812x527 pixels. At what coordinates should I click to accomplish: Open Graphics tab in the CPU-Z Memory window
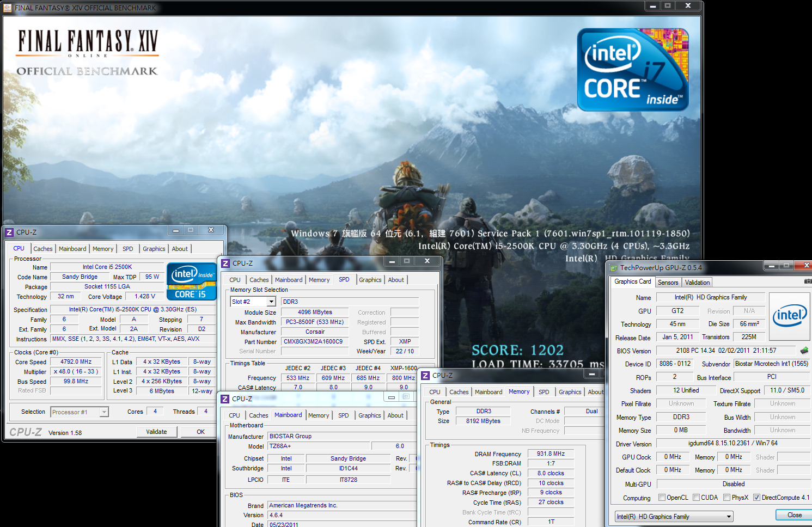(570, 392)
